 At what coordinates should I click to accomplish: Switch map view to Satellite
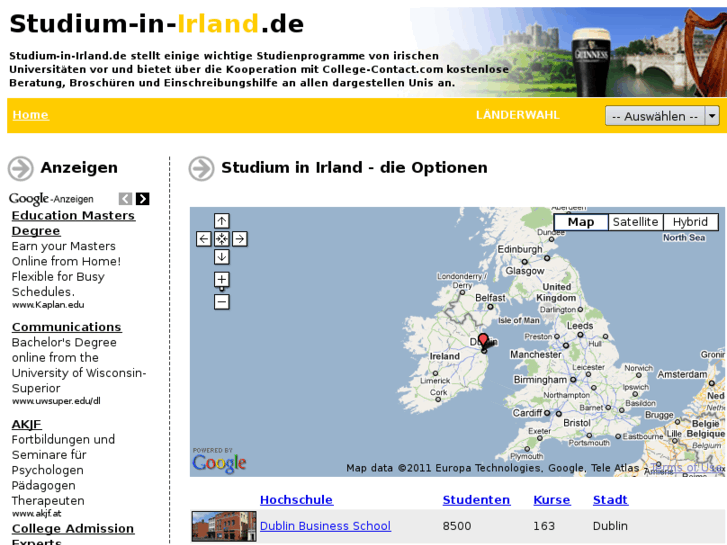636,222
